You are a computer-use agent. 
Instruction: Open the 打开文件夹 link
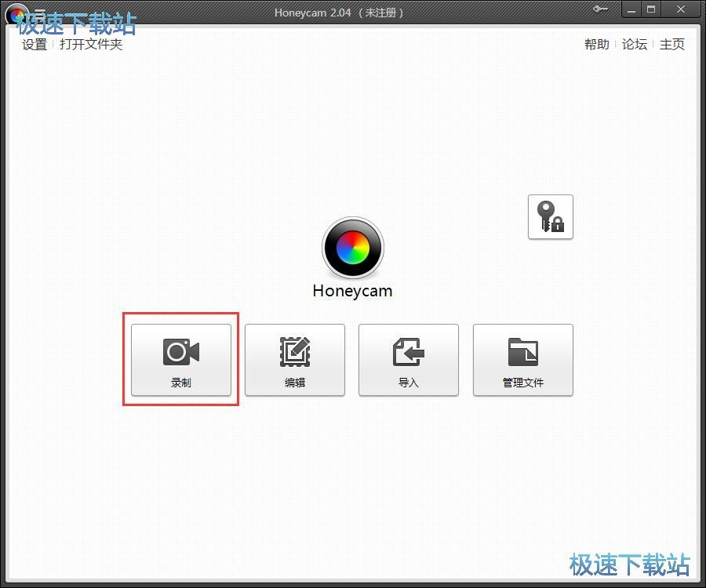point(91,45)
